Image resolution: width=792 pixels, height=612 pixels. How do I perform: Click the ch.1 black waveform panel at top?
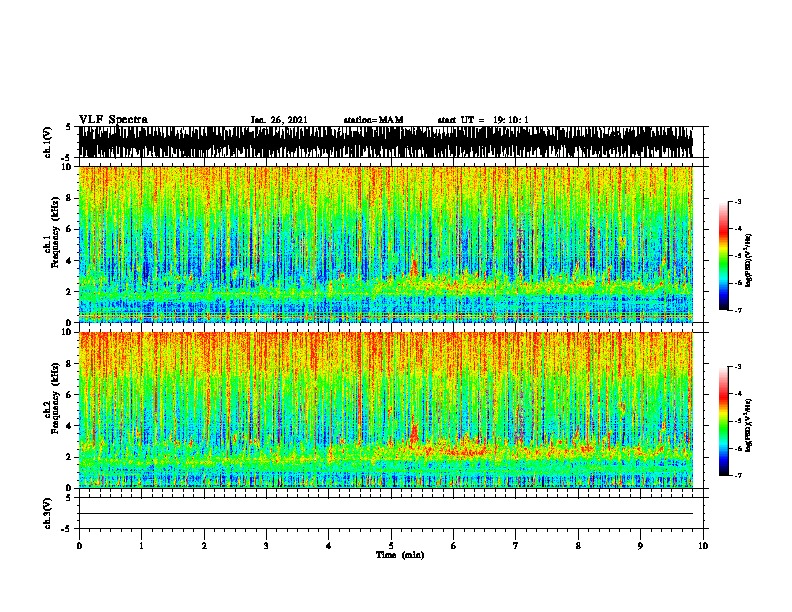(x=386, y=142)
